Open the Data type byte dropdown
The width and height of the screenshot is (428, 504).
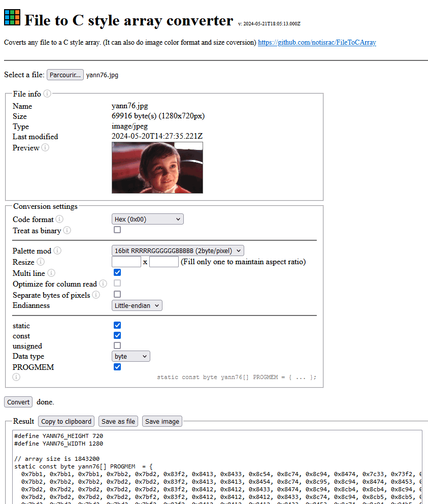[131, 357]
